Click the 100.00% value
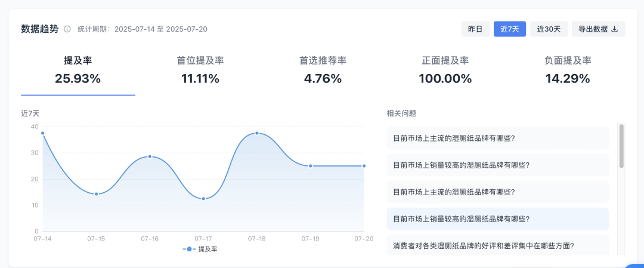The image size is (644, 268). 445,78
